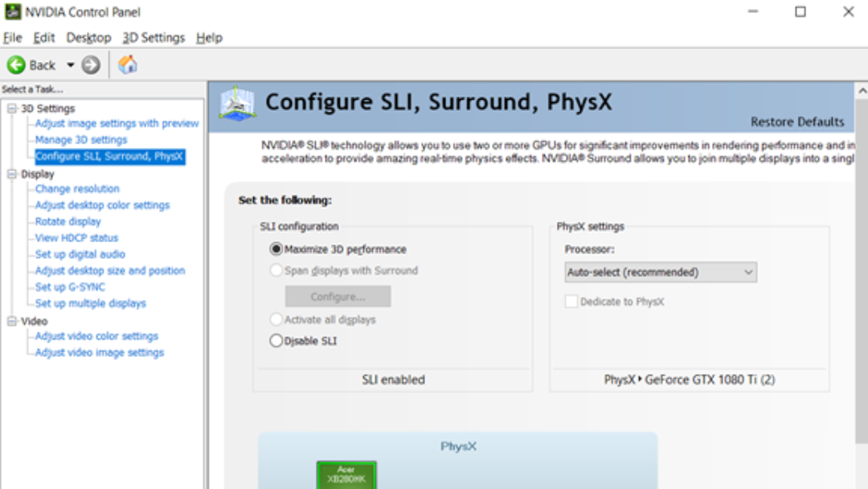The image size is (868, 489).
Task: Click the Video tree label
Action: tap(34, 321)
